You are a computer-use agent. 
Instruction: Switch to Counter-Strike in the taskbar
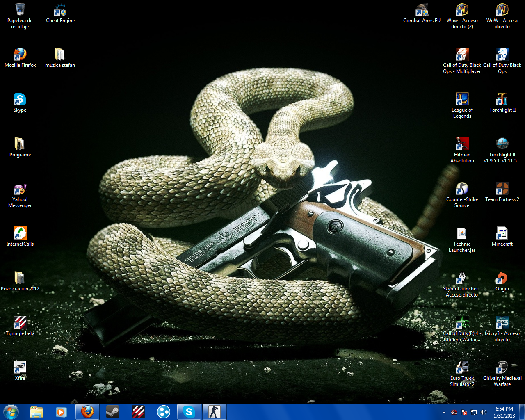pyautogui.click(x=214, y=411)
